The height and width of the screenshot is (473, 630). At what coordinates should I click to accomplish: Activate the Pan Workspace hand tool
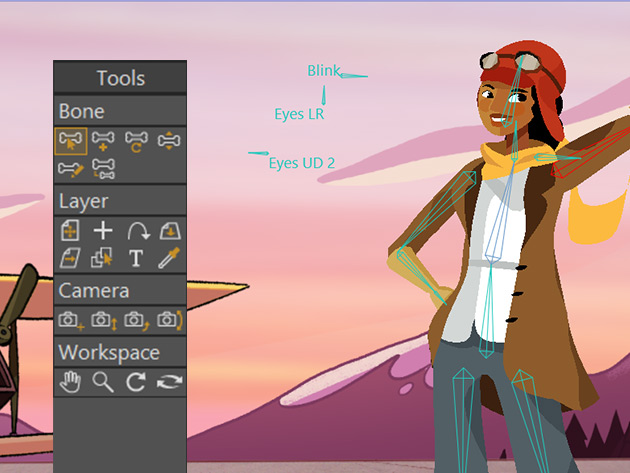coord(70,382)
